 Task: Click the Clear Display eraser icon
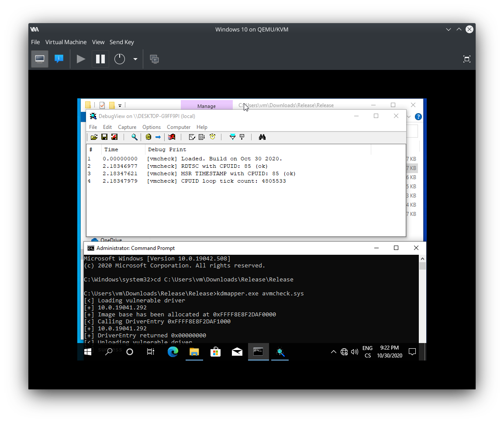click(x=192, y=137)
